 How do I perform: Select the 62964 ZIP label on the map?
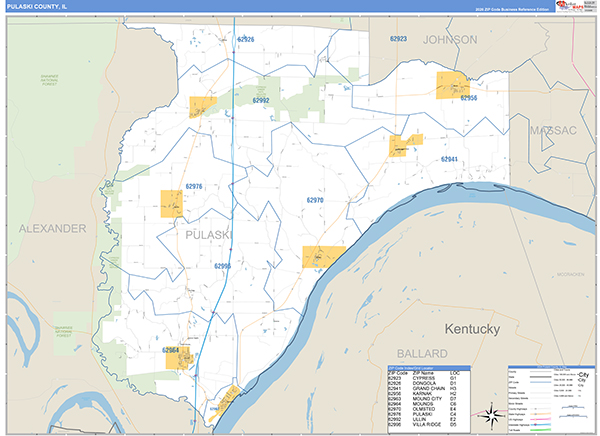[x=170, y=350]
